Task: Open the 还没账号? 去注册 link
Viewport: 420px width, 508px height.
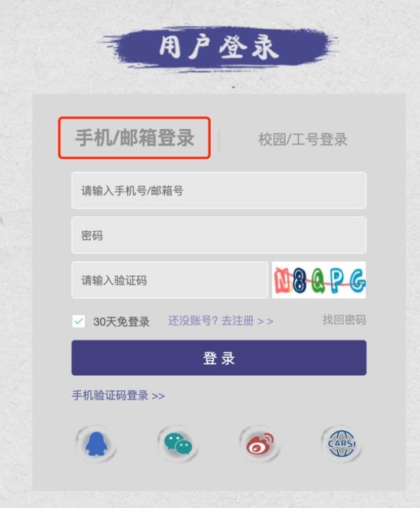Action: click(x=211, y=321)
